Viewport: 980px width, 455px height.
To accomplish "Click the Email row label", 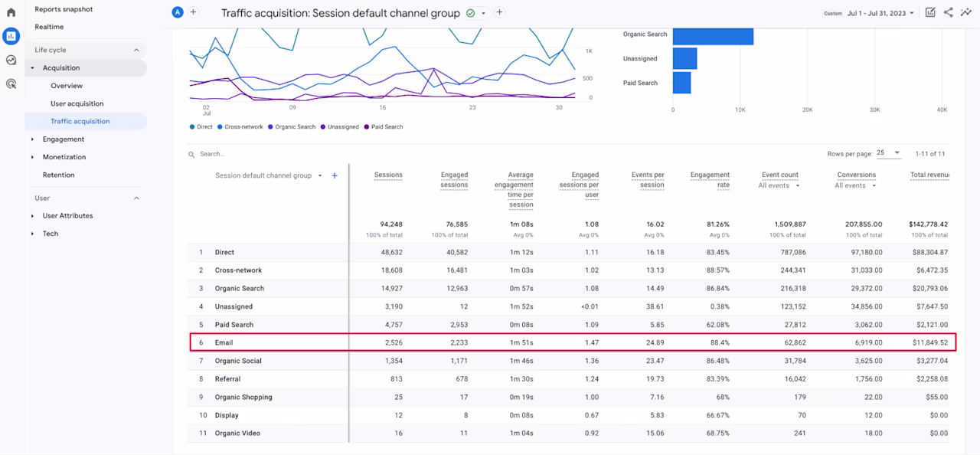I will point(224,342).
